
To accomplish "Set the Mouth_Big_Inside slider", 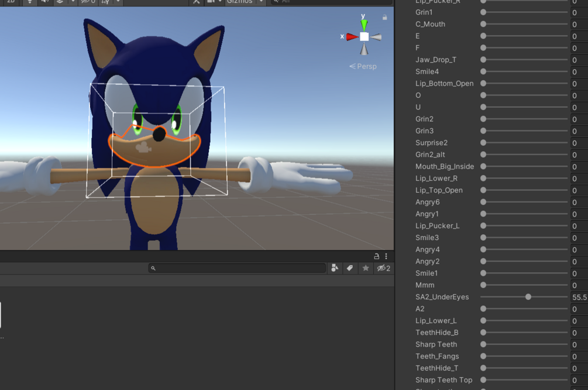I will tap(524, 166).
